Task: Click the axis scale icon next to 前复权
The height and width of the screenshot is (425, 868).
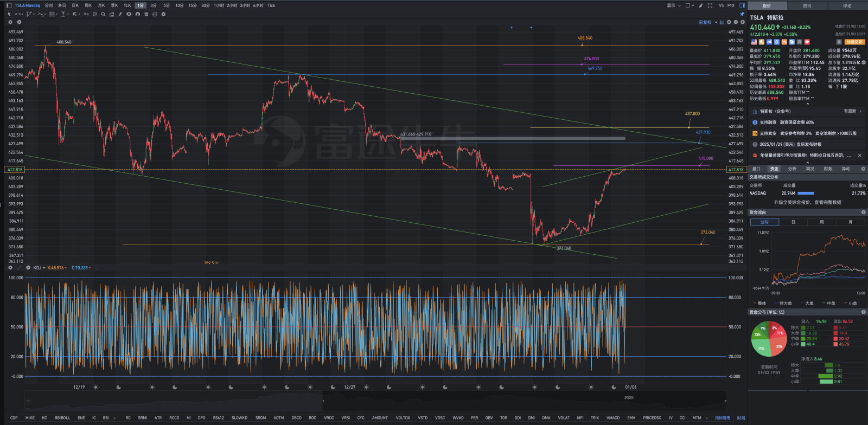Action: coord(722,22)
